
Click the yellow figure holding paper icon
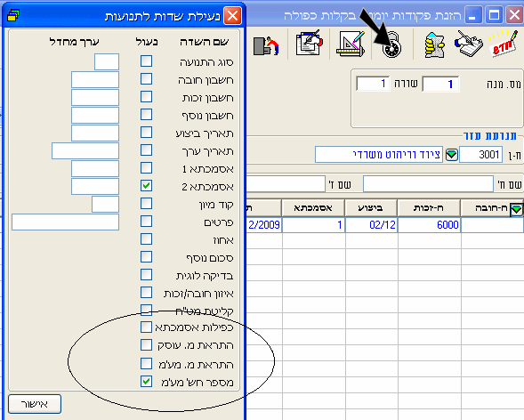pyautogui.click(x=434, y=44)
